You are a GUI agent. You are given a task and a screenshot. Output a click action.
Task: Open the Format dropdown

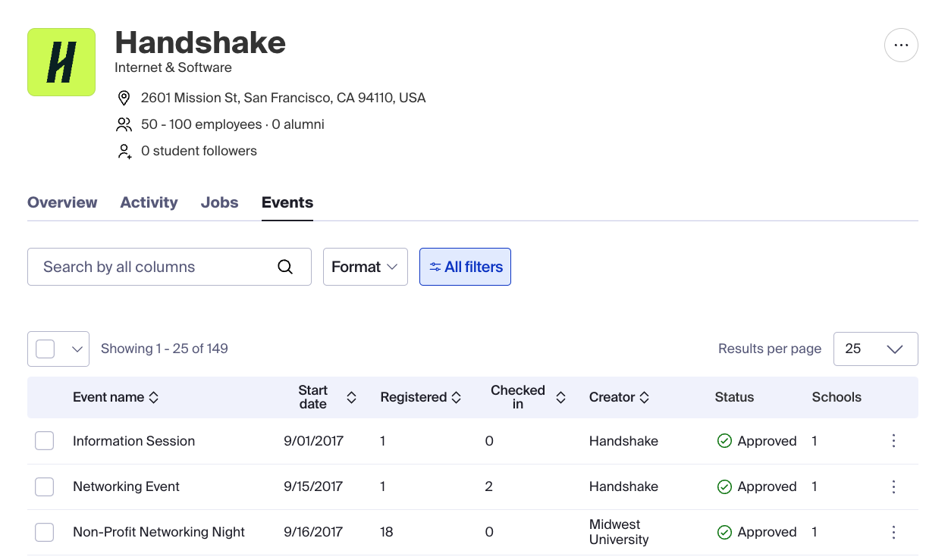(x=366, y=267)
